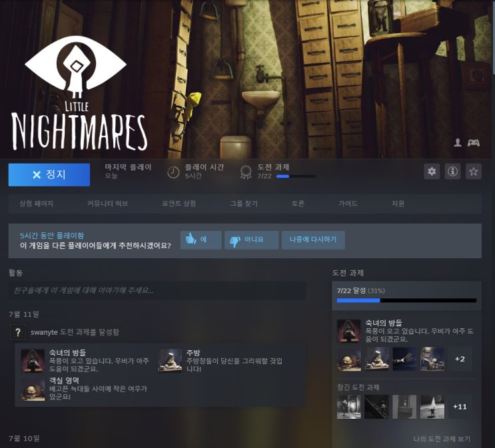495x448 pixels.
Task: Click the 도전 과제 section heading
Action: pos(348,273)
